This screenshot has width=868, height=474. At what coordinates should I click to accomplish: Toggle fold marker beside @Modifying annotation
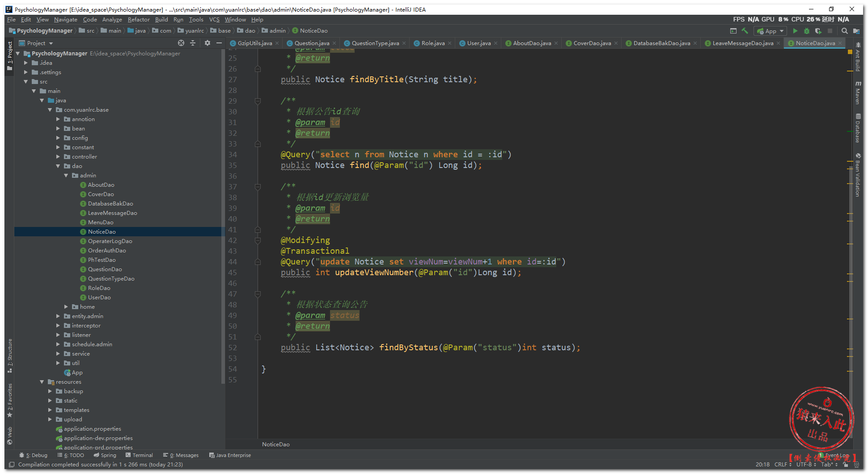point(258,240)
